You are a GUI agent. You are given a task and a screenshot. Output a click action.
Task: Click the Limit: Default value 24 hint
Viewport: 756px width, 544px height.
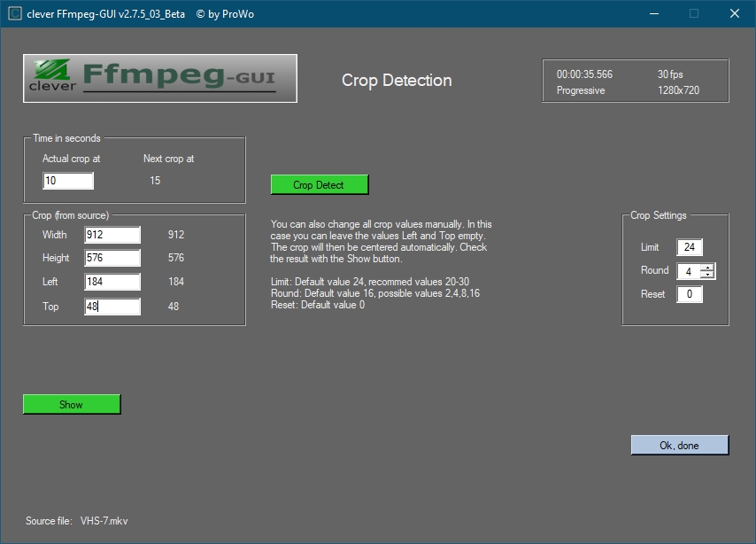(370, 282)
